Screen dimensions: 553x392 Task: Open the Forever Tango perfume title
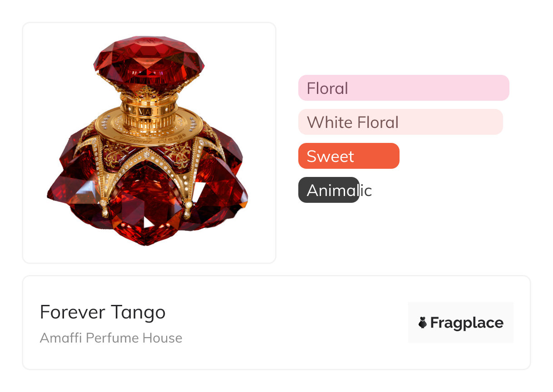(x=103, y=312)
